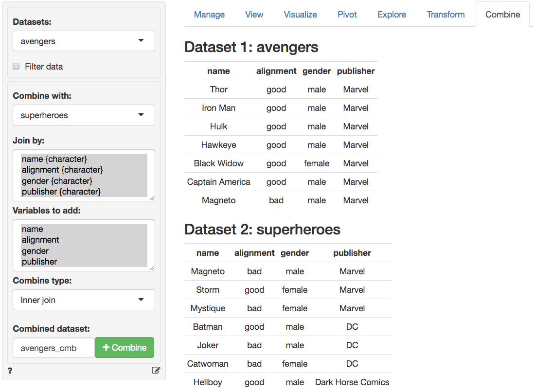Switch to the Manage tab
Screen dimensions: 534x392
click(x=209, y=15)
